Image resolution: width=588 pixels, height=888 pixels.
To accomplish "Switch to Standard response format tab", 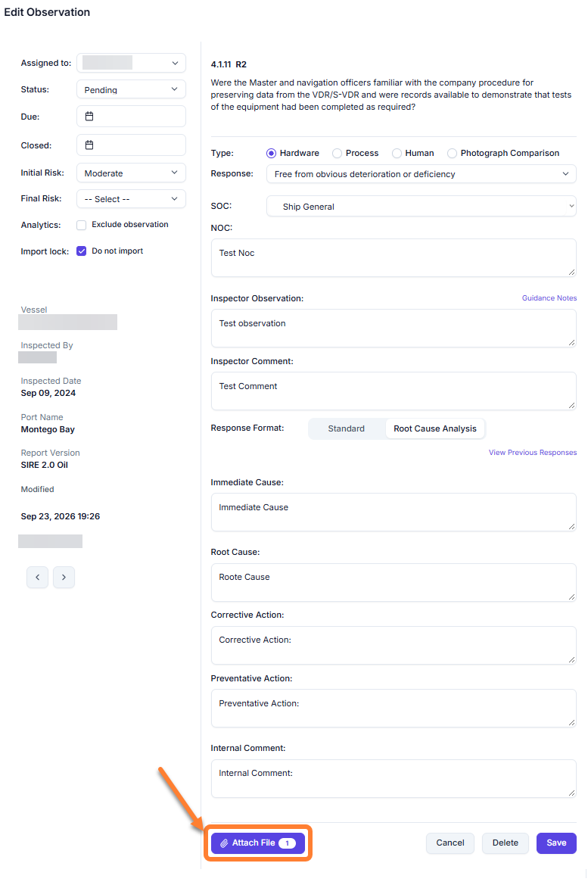I will [x=347, y=428].
